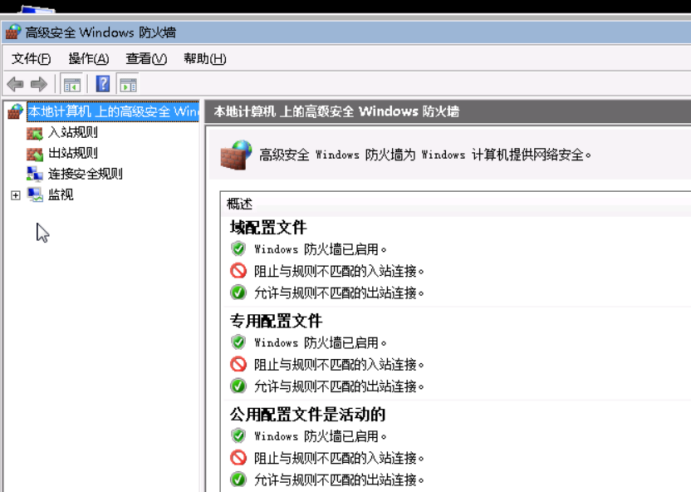Click 阻止与规则不匹配的入站连接 under 专用配置文件

coord(339,364)
